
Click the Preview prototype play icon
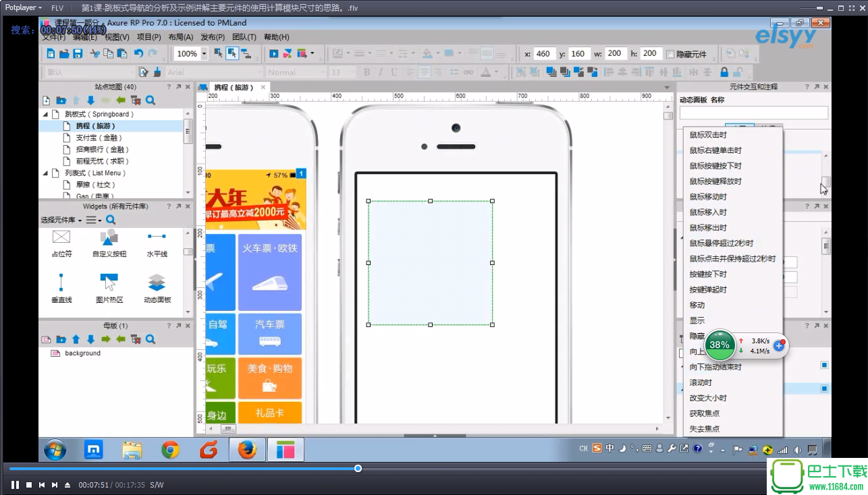click(x=273, y=53)
